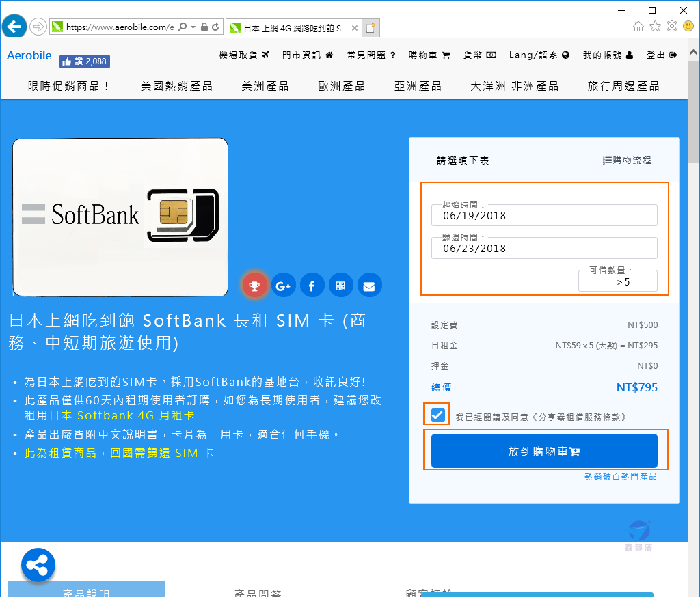
Task: Click 登出 to log out
Action: pyautogui.click(x=662, y=55)
